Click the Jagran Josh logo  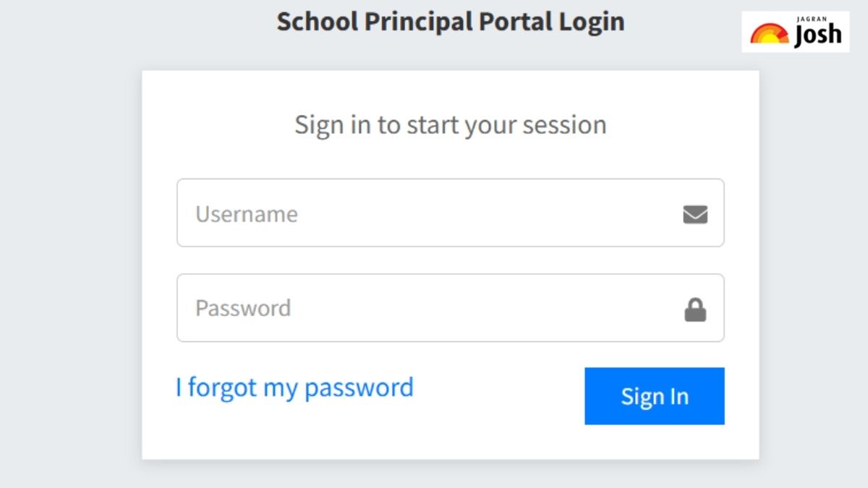[796, 32]
